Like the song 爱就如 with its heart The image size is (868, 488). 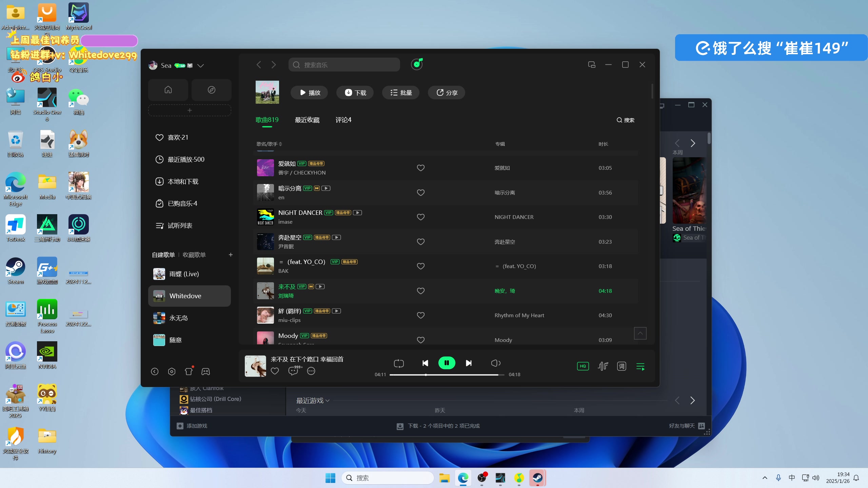421,168
